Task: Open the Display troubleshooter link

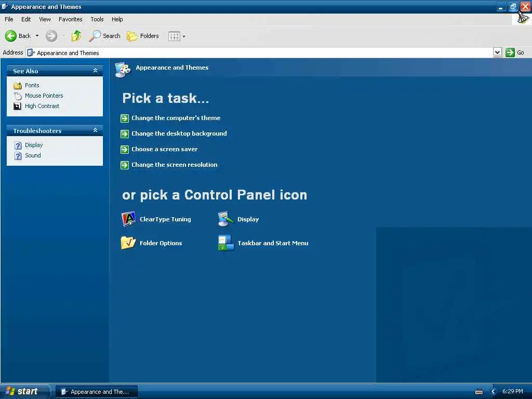Action: [34, 145]
